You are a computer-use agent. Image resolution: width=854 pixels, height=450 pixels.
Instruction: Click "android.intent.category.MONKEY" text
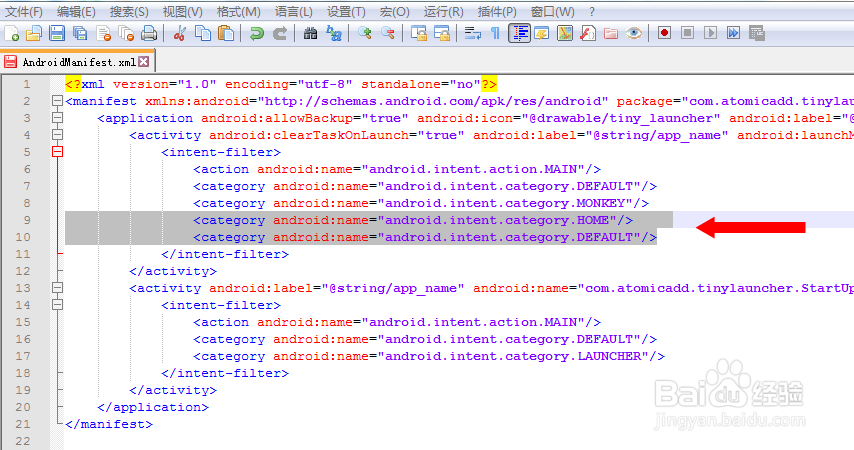[x=505, y=203]
